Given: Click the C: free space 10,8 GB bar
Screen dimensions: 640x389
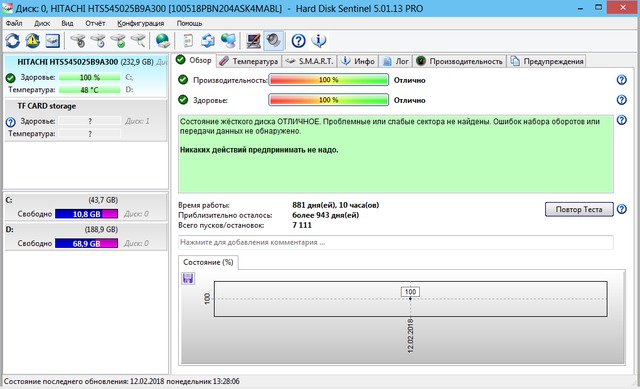Looking at the screenshot, I should 87,213.
